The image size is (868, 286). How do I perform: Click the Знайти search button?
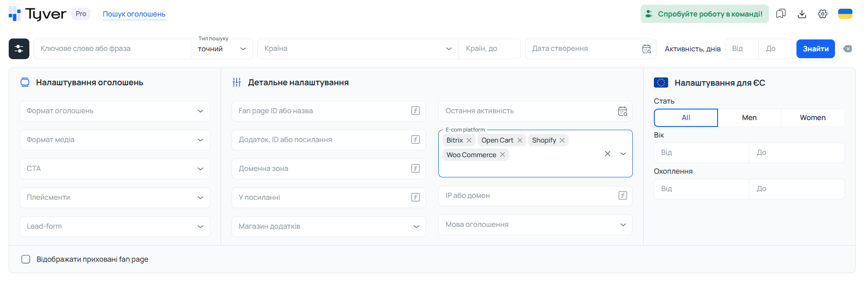pos(816,49)
